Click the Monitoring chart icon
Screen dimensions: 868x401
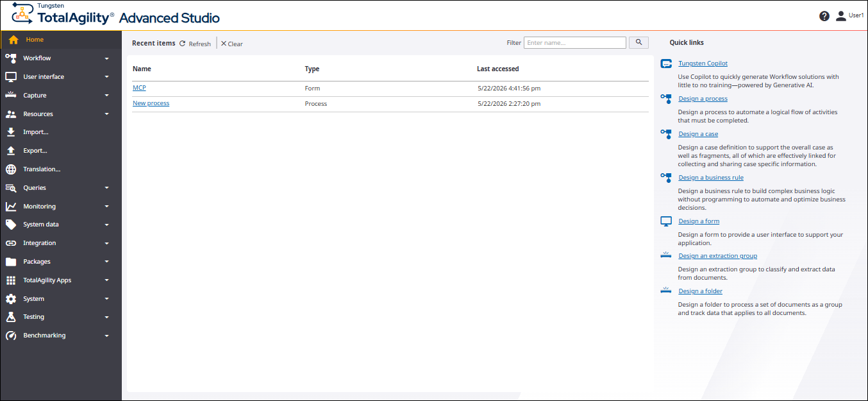click(x=11, y=207)
